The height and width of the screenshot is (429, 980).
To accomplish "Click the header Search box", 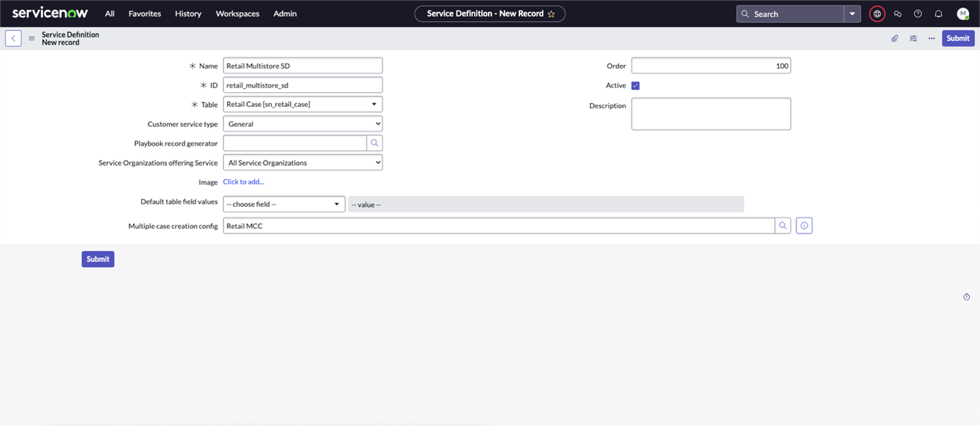I will [x=790, y=14].
